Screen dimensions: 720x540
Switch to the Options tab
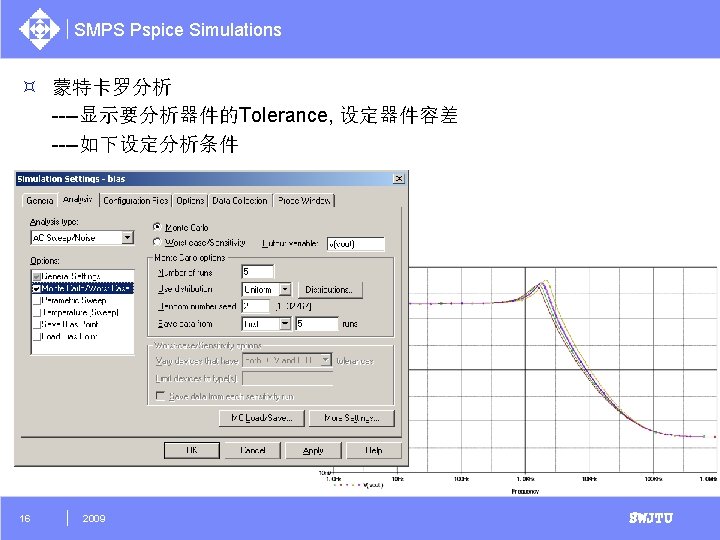(190, 201)
